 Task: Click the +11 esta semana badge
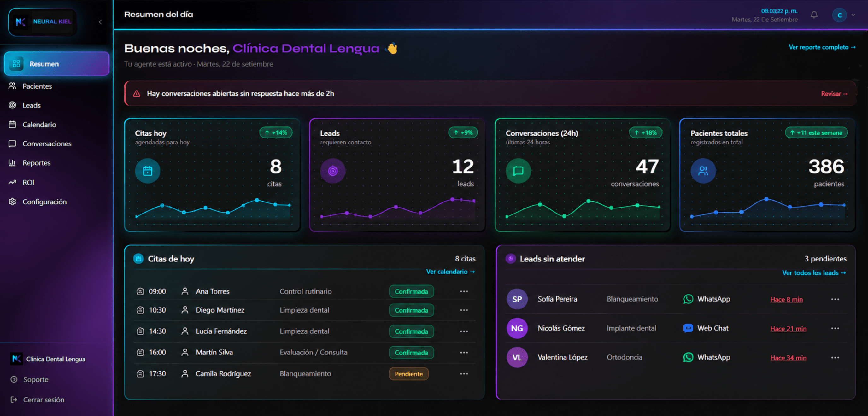pos(817,133)
